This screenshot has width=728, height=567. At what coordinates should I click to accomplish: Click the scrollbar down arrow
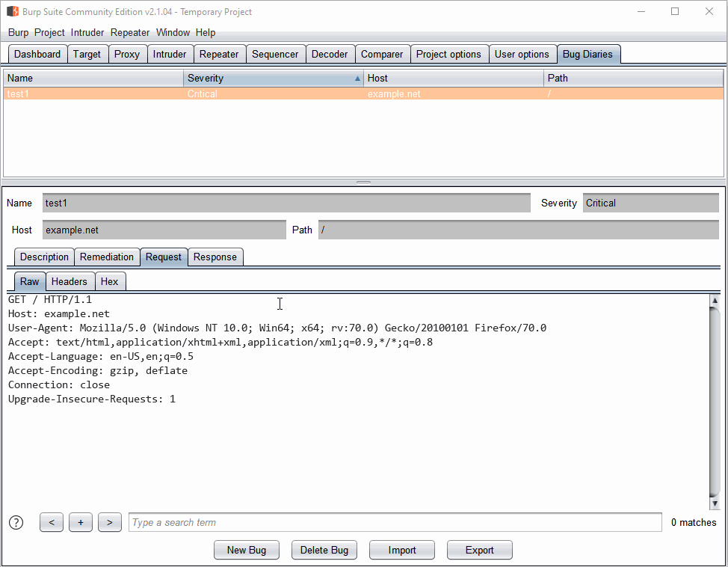point(715,503)
